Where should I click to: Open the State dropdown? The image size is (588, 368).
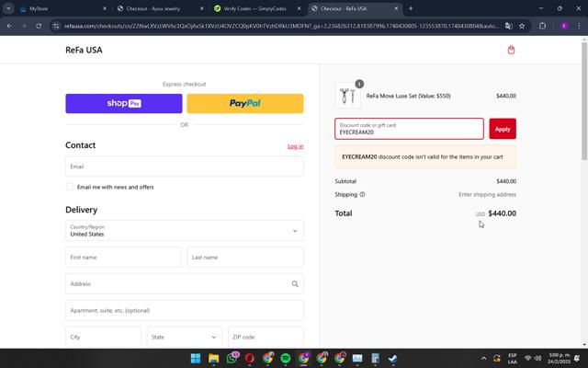click(184, 337)
